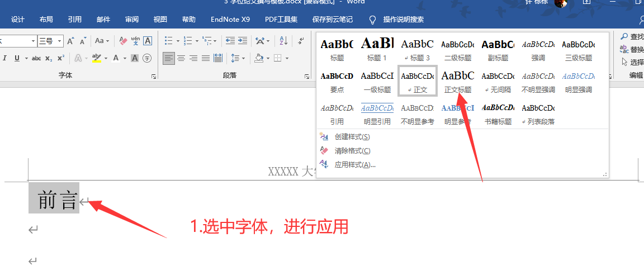
Task: Apply borders grid icon
Action: pyautogui.click(x=278, y=58)
